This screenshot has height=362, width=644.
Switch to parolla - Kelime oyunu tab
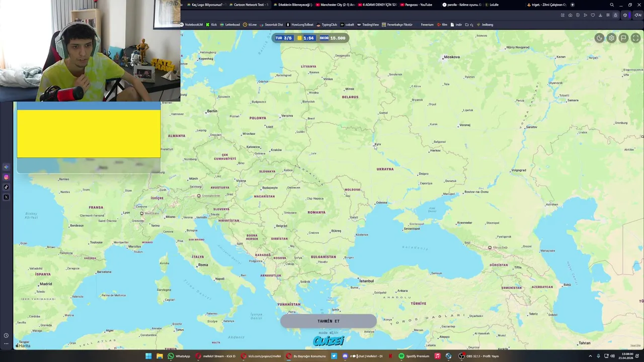[462, 5]
